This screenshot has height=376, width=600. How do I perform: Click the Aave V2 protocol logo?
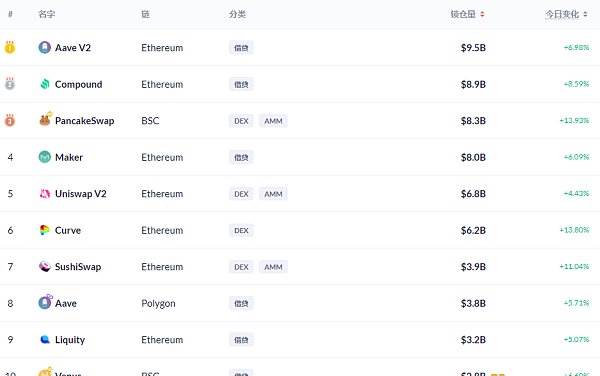pos(45,47)
